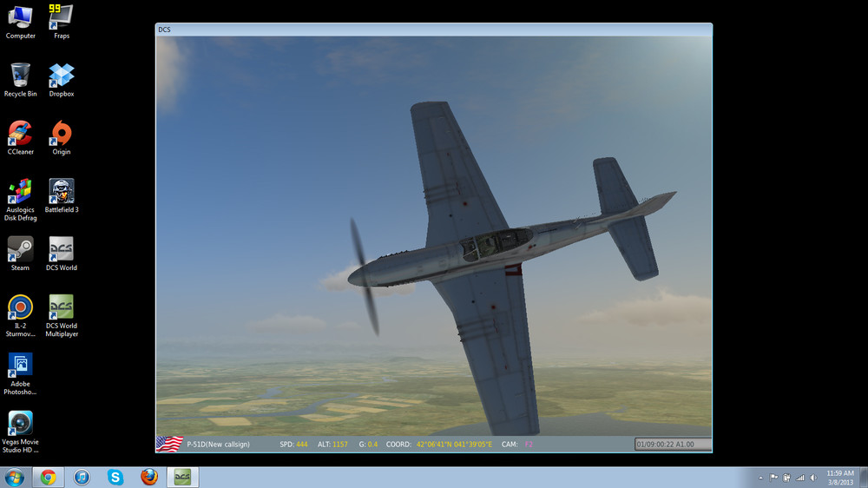Click the US flag in DCS status bar

[169, 444]
